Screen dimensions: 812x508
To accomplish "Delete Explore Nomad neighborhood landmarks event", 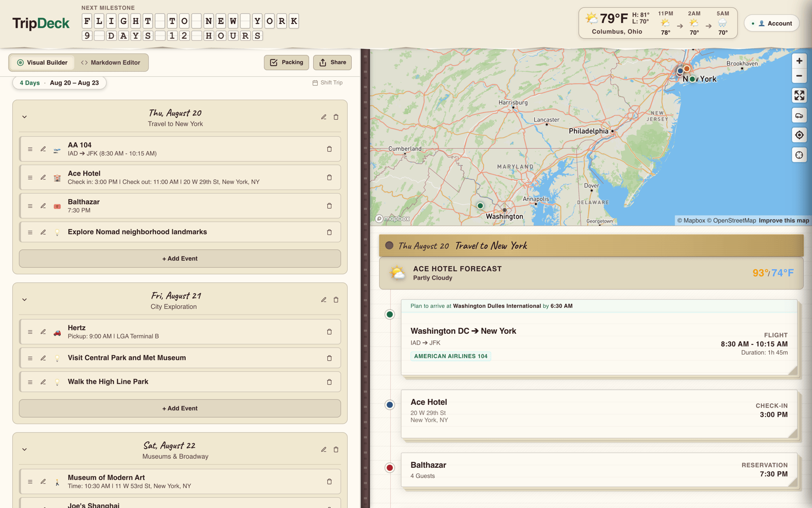I will point(329,232).
